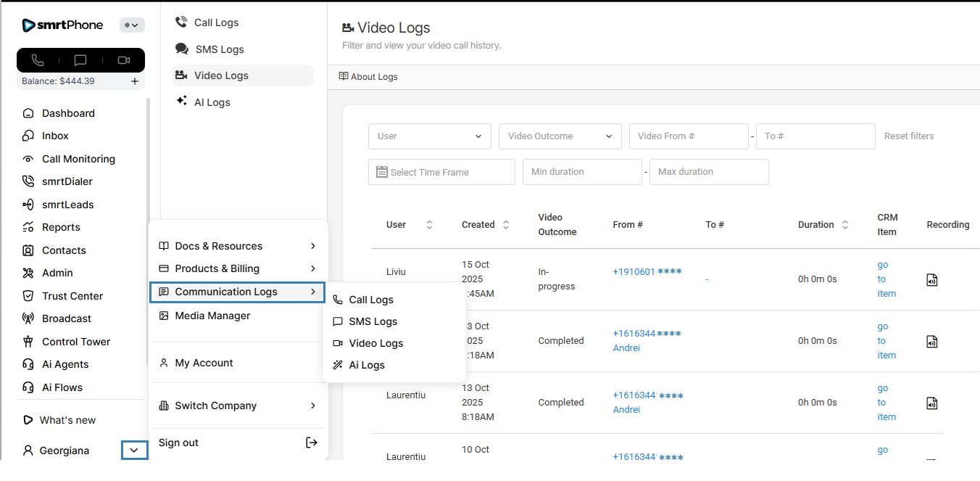Open the message chat icon in black bar

pos(80,60)
